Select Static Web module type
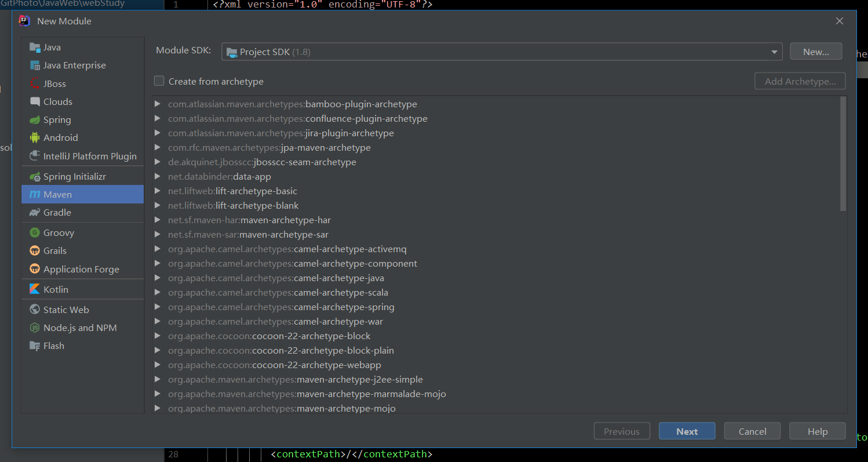Image resolution: width=868 pixels, height=462 pixels. [x=82, y=310]
